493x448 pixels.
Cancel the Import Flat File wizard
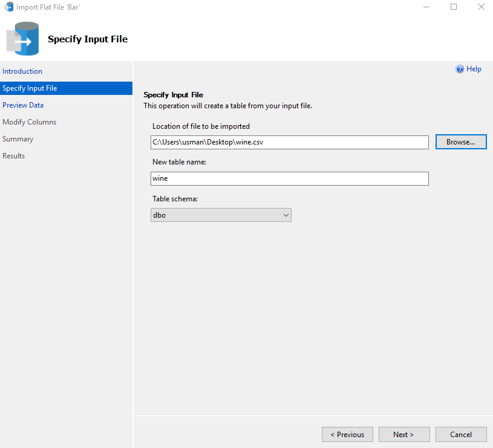461,435
